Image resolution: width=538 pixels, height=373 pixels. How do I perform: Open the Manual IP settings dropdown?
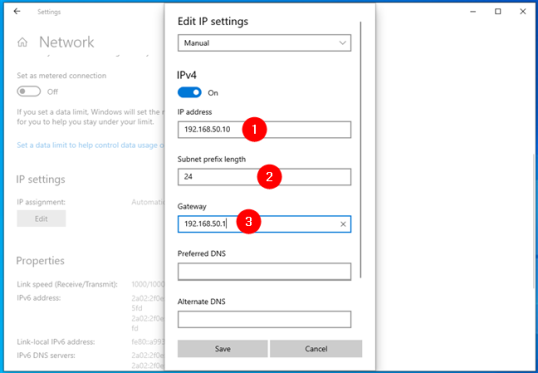pyautogui.click(x=264, y=43)
